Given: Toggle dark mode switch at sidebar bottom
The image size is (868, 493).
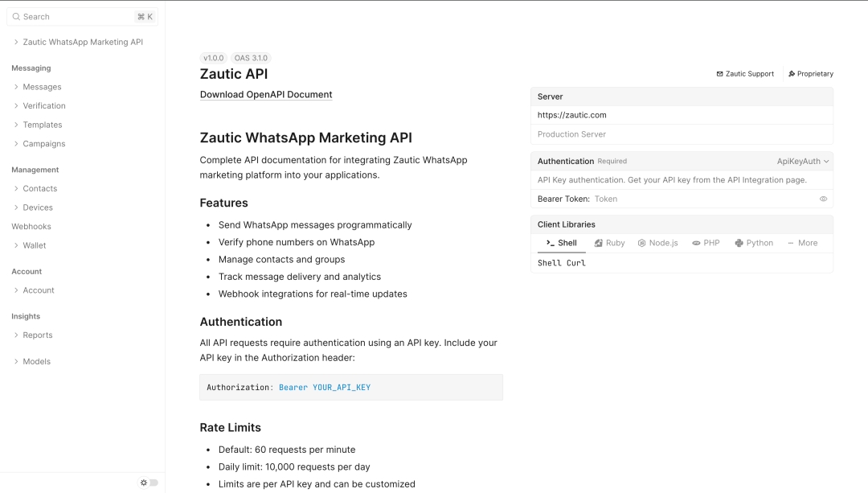Looking at the screenshot, I should (149, 483).
